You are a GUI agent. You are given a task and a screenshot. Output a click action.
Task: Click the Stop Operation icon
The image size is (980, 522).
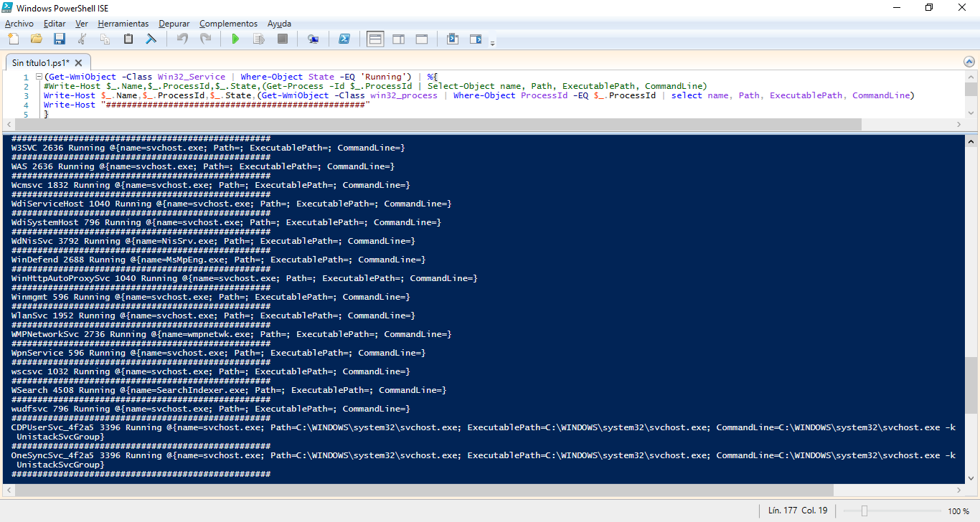282,39
